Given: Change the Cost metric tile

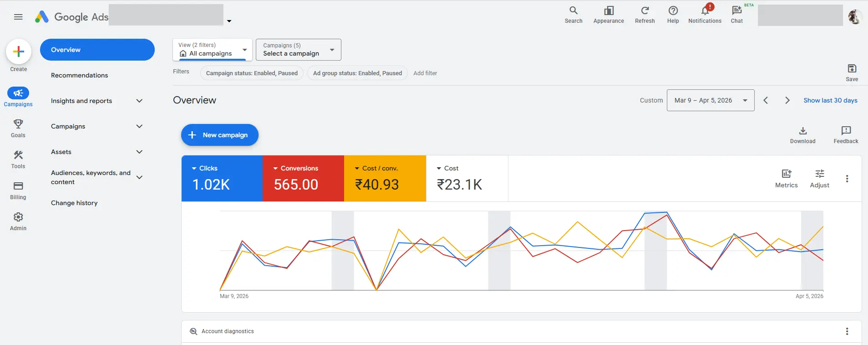Looking at the screenshot, I should coord(467,178).
